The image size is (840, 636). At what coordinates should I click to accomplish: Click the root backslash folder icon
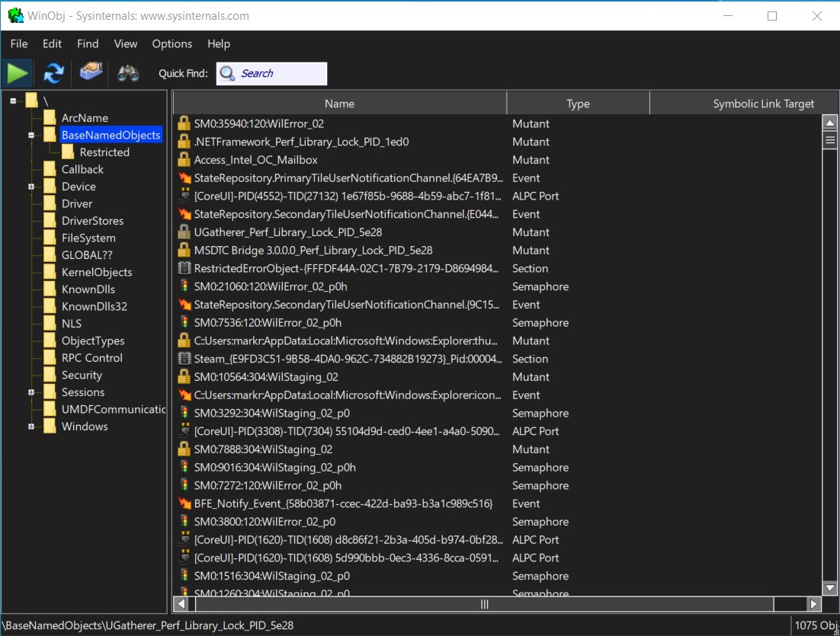[x=31, y=100]
